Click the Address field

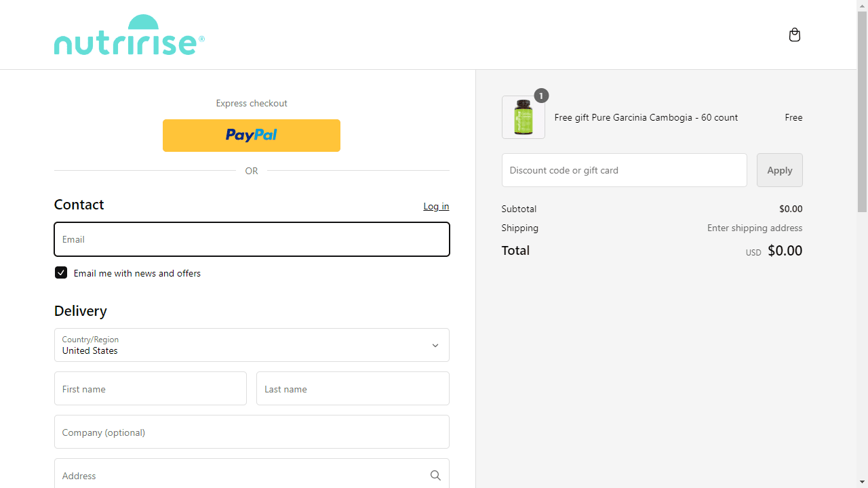point(252,474)
